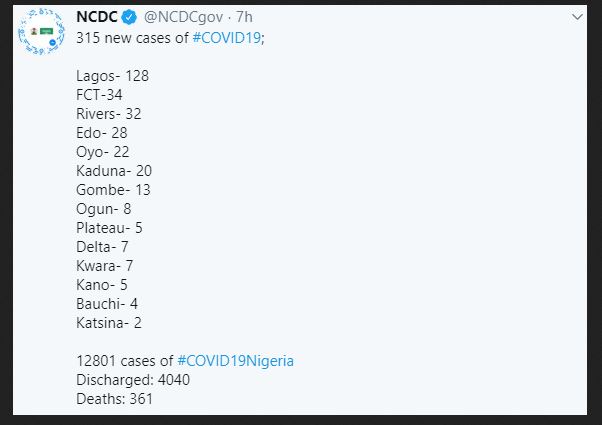Open the #COVID19Nigeria hashtag

point(235,360)
